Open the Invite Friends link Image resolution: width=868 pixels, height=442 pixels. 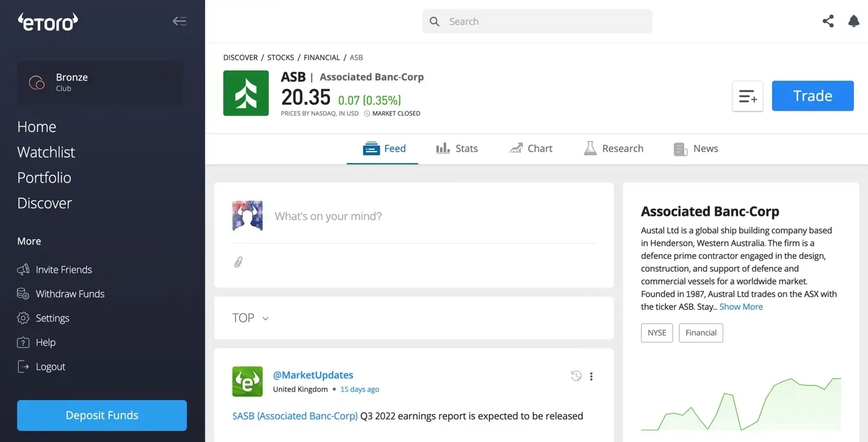[64, 269]
